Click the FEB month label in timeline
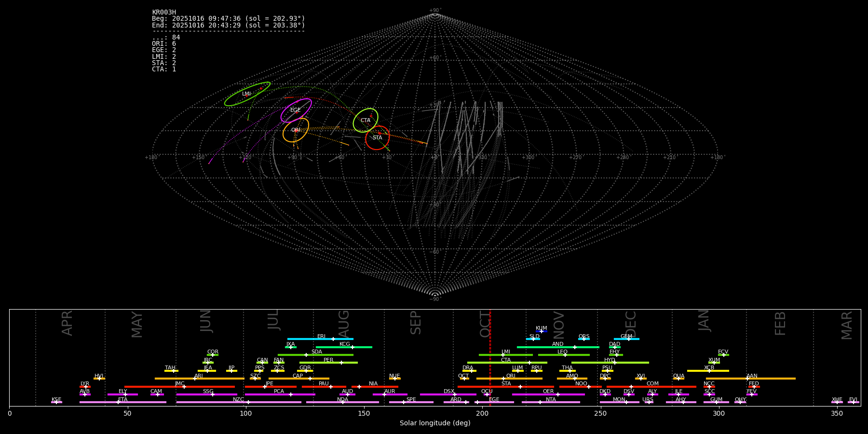The image size is (868, 434). coord(780,324)
